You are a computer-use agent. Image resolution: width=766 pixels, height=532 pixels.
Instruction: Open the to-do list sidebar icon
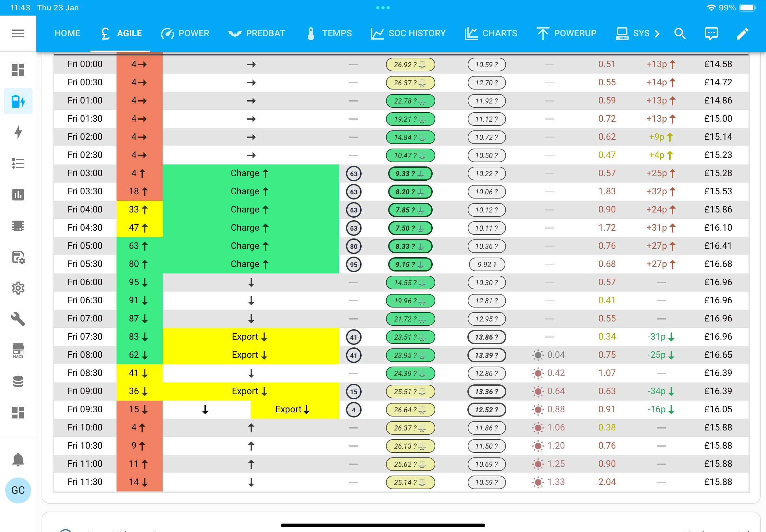[18, 163]
